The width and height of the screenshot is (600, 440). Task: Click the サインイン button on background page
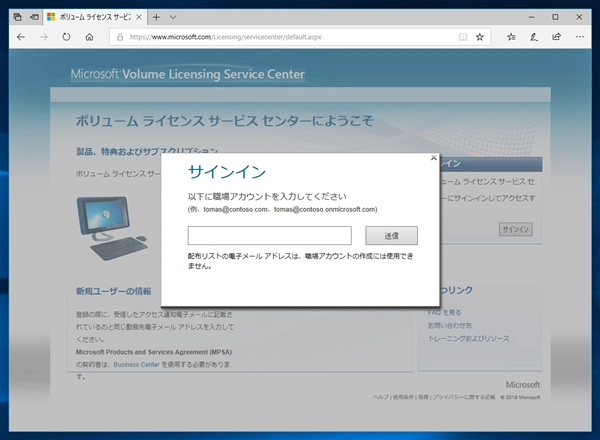click(515, 229)
